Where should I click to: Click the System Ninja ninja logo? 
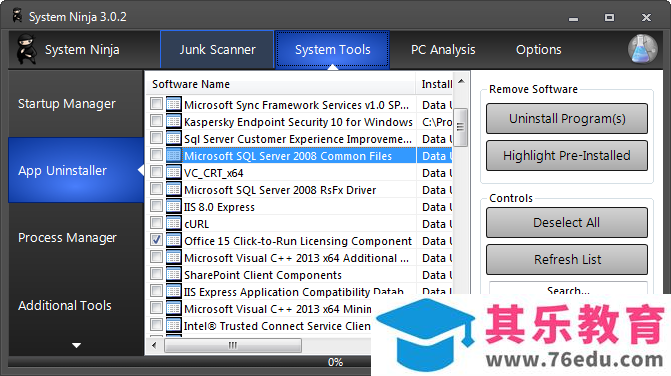click(x=27, y=50)
